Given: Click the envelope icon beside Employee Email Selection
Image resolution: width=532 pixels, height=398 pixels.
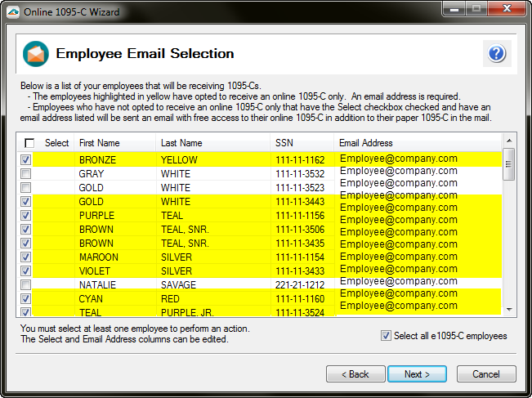Looking at the screenshot, I should click(x=35, y=54).
